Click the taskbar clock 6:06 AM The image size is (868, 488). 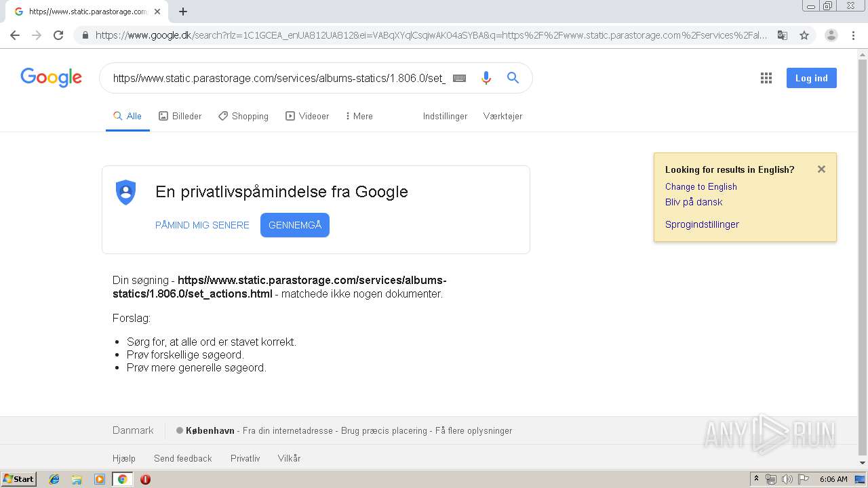tap(833, 479)
